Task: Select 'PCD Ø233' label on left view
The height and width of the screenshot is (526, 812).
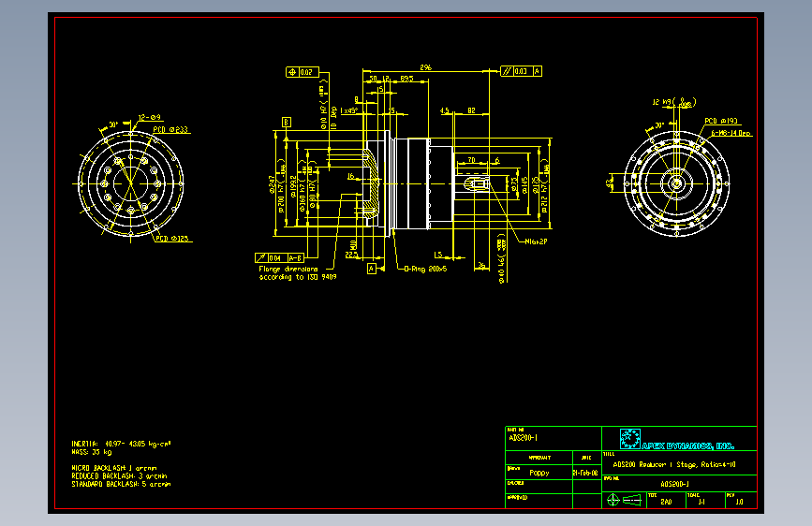Action: coord(170,129)
